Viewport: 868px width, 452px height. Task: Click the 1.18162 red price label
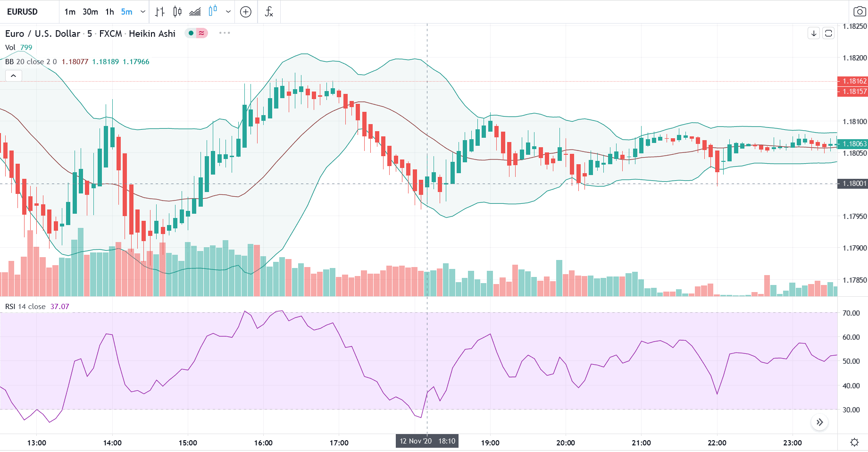(x=853, y=81)
